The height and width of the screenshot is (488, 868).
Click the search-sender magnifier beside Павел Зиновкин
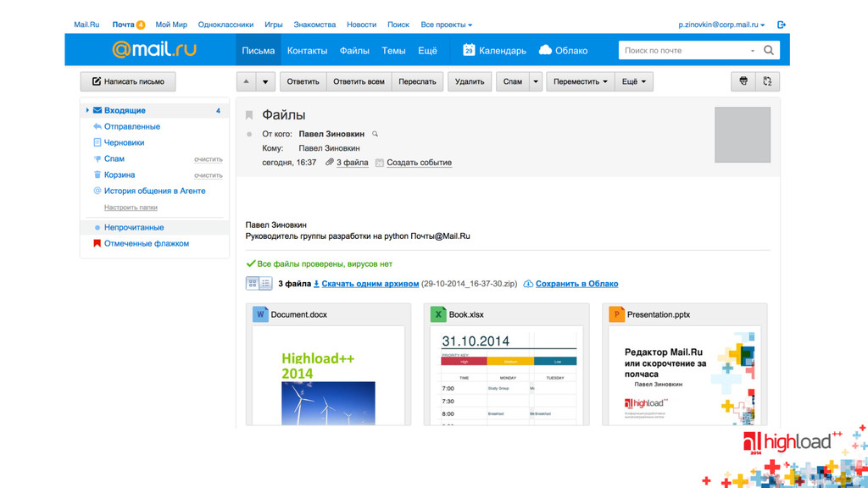(375, 134)
